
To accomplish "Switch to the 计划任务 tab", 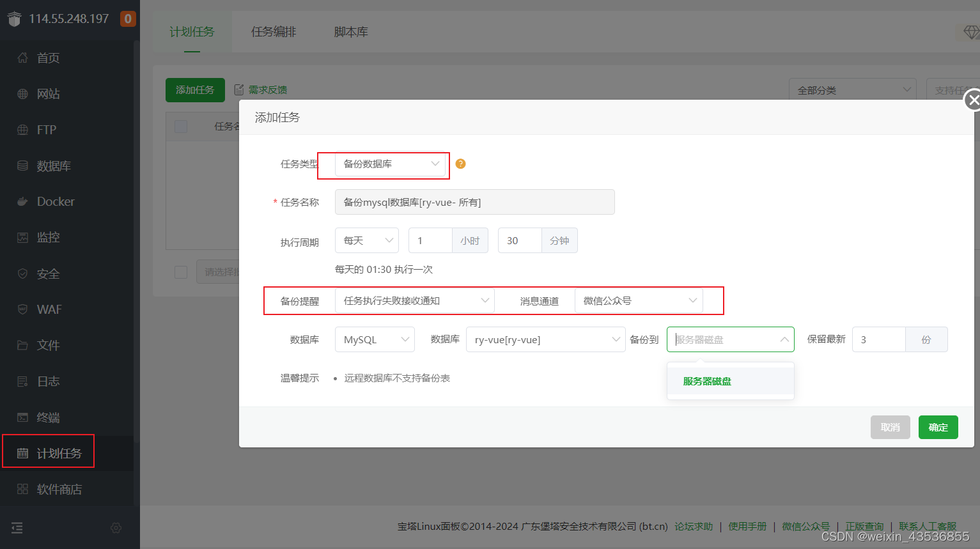I will (x=192, y=31).
